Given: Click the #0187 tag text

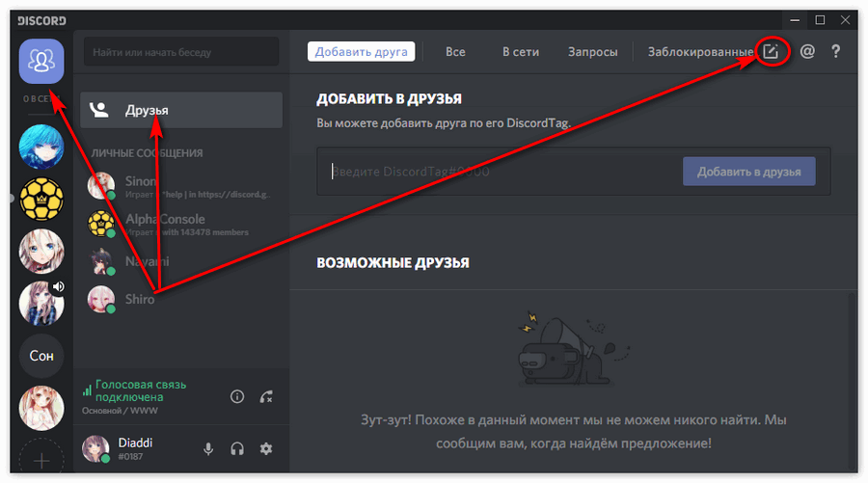Looking at the screenshot, I should [130, 456].
